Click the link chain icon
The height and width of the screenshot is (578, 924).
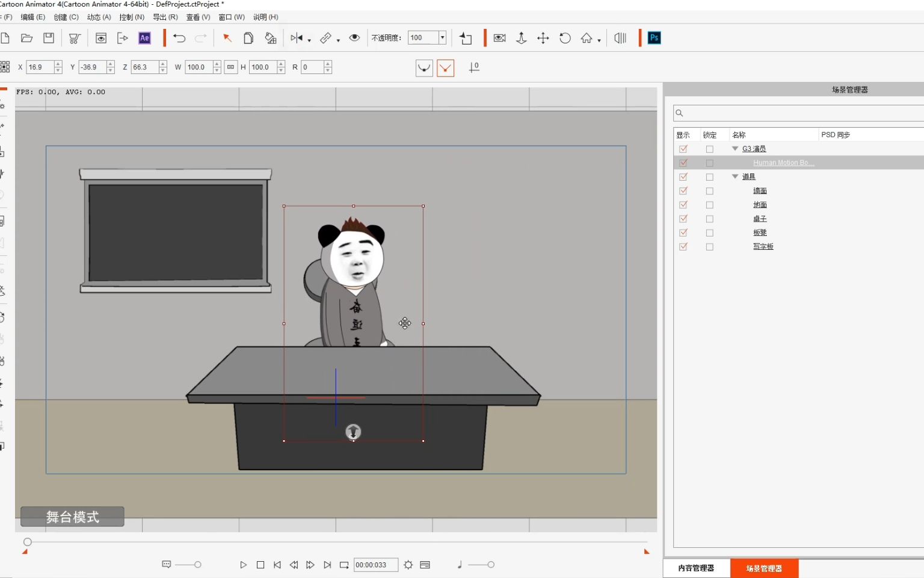[325, 38]
